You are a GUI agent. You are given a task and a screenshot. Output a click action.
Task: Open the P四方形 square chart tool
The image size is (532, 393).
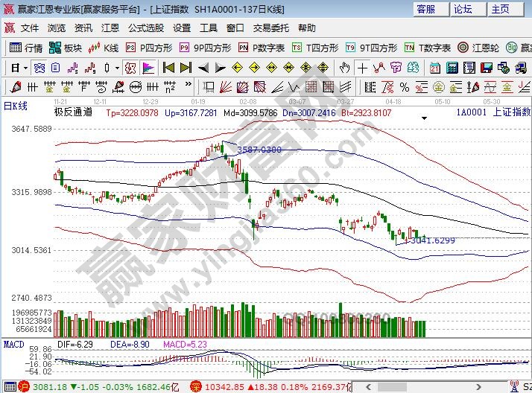[x=150, y=48]
